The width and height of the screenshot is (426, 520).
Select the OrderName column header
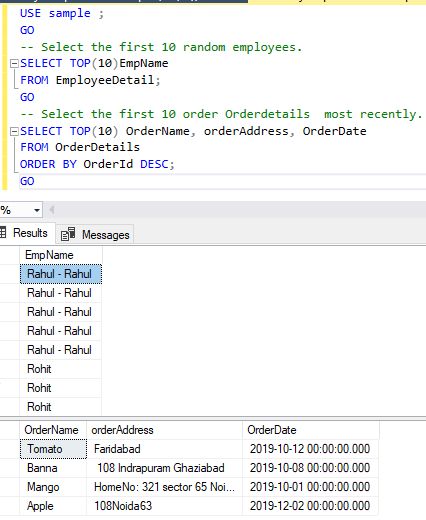click(x=53, y=430)
